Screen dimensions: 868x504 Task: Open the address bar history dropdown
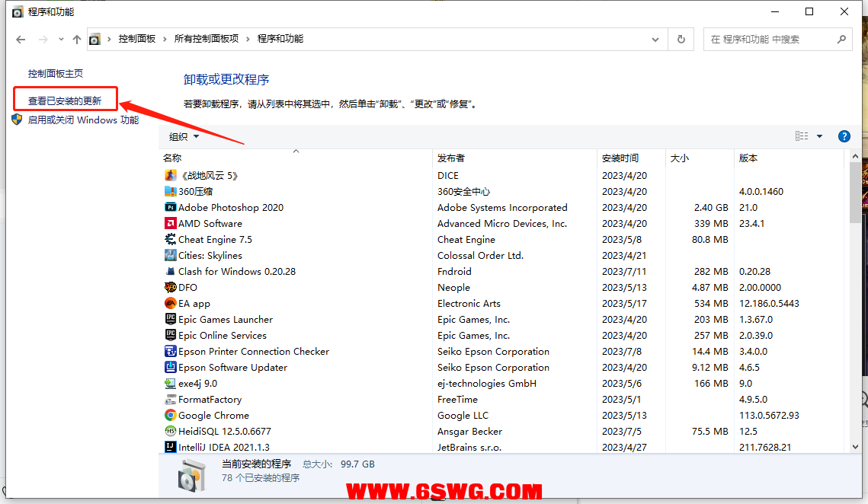(655, 40)
